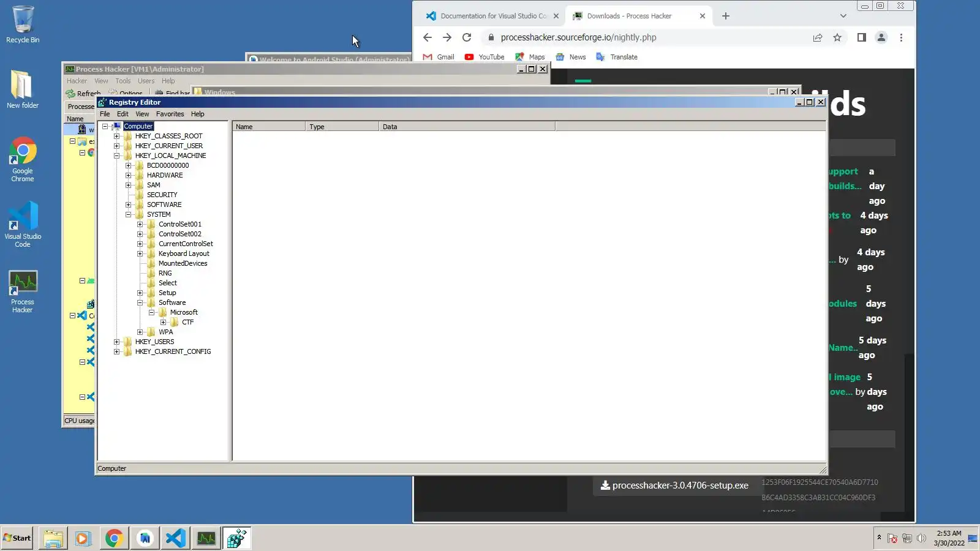Image resolution: width=980 pixels, height=551 pixels.
Task: Open Chrome profile avatar
Action: click(881, 37)
